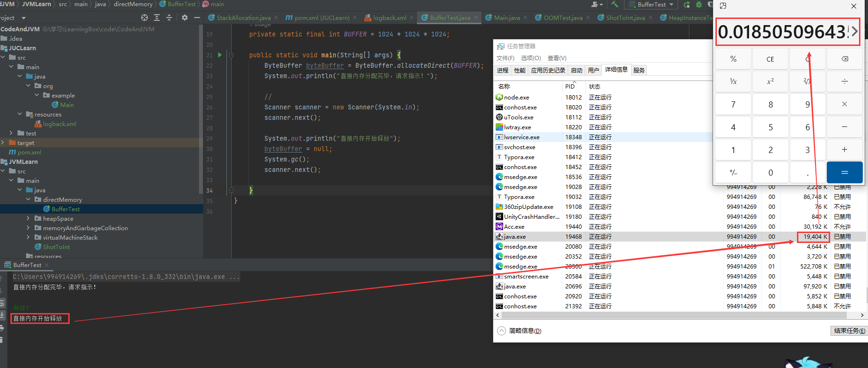Click the Collapse All icon in Project panel

coord(169,18)
